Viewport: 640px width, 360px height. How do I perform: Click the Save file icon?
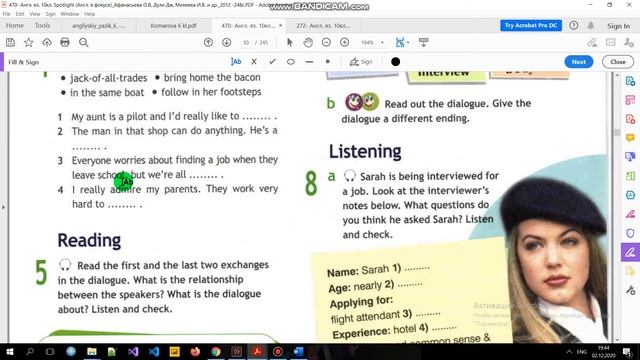10,42
